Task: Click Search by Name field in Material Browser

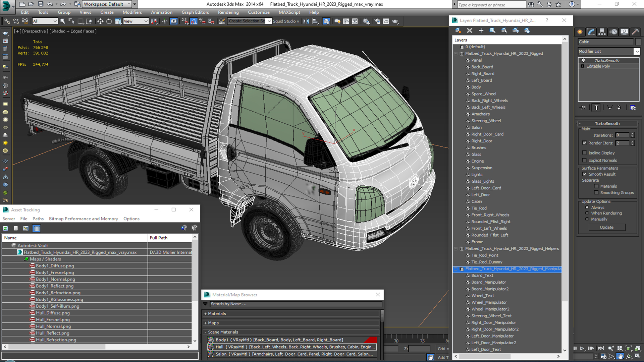Action: pyautogui.click(x=296, y=304)
